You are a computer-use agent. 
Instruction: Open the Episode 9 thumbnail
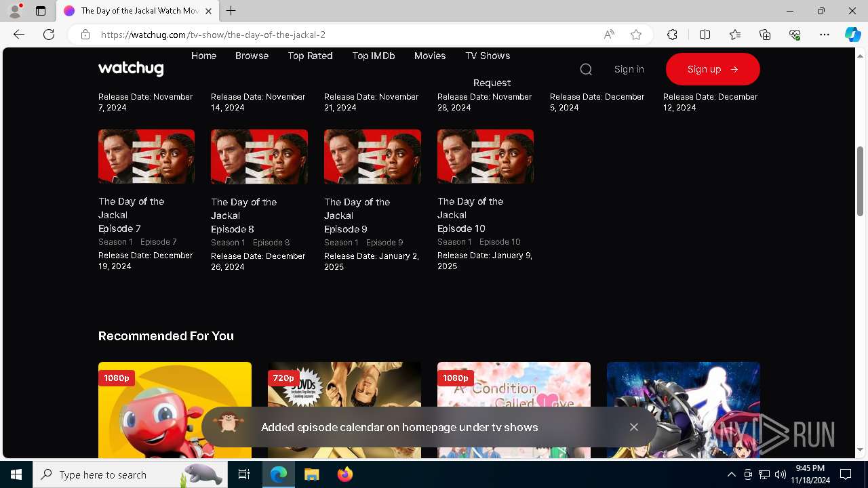(372, 157)
